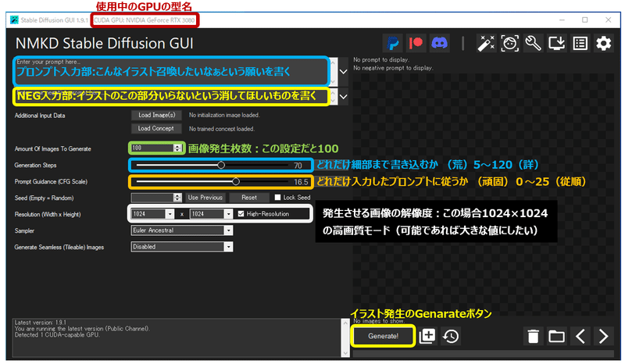Screen dimensions: 625x364
Task: Open the PayPal donation icon
Action: [x=393, y=43]
